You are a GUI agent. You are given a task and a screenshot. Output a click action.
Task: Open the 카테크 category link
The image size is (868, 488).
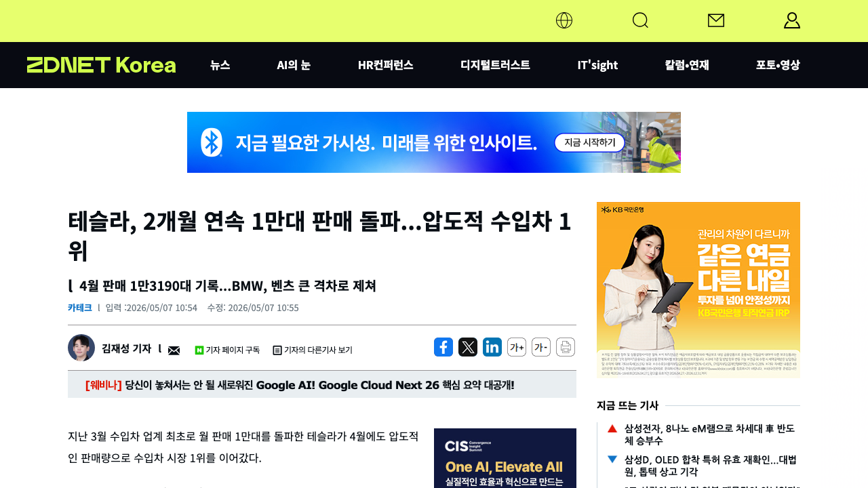[x=80, y=308]
